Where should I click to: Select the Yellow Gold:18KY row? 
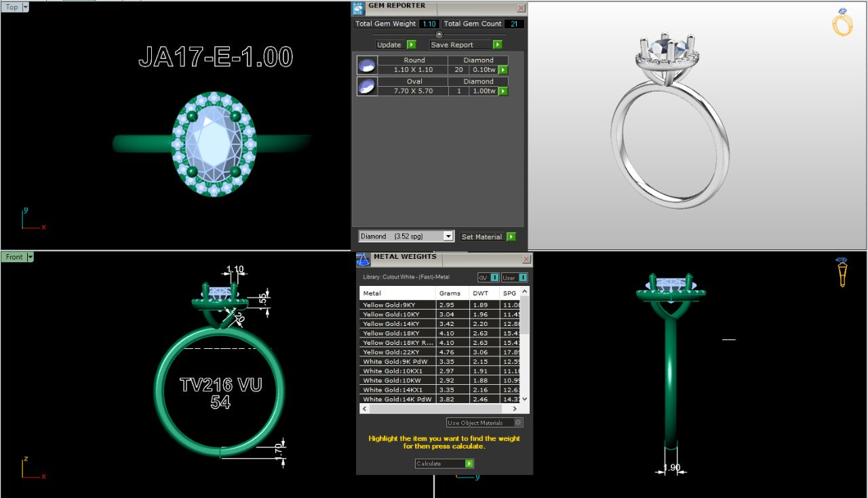441,333
